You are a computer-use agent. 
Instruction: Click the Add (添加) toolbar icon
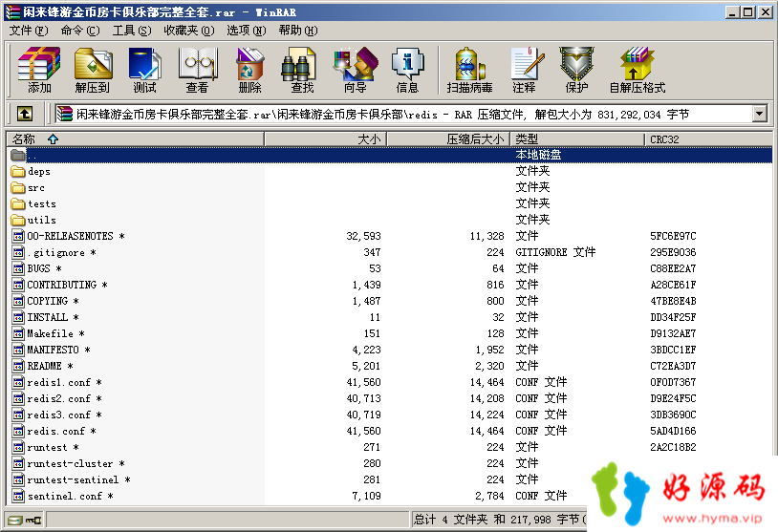click(39, 70)
